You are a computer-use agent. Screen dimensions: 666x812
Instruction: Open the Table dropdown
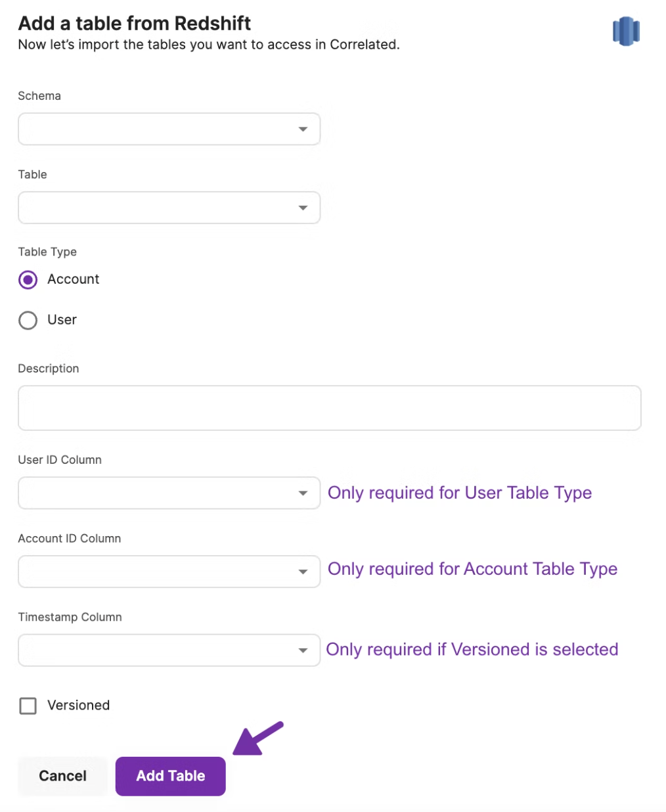[x=169, y=208]
